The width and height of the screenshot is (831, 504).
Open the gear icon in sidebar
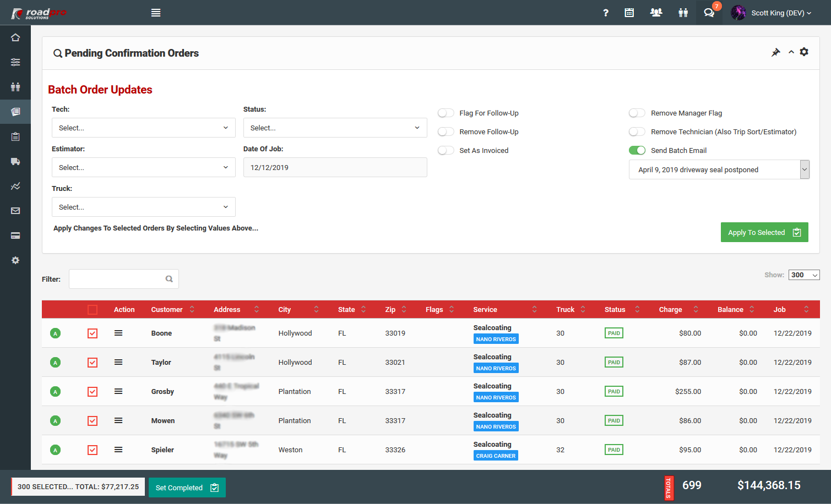[x=15, y=260]
